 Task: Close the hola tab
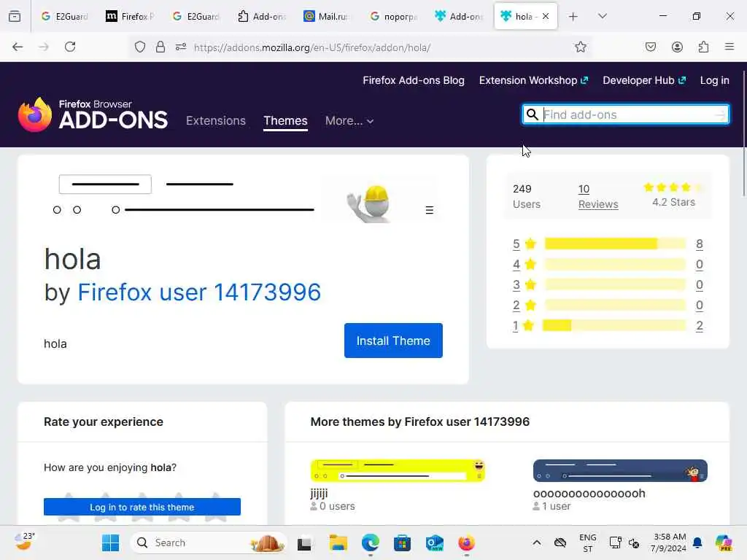tap(546, 16)
